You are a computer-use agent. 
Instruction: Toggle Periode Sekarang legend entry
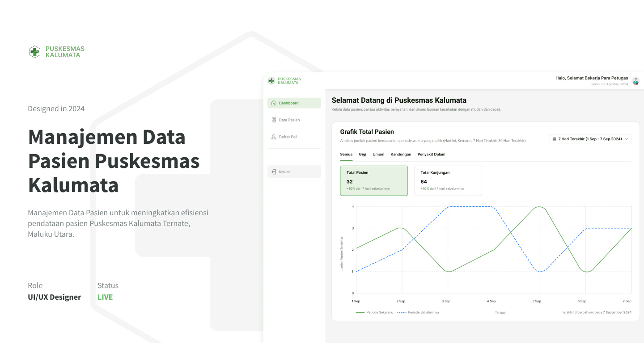point(375,313)
